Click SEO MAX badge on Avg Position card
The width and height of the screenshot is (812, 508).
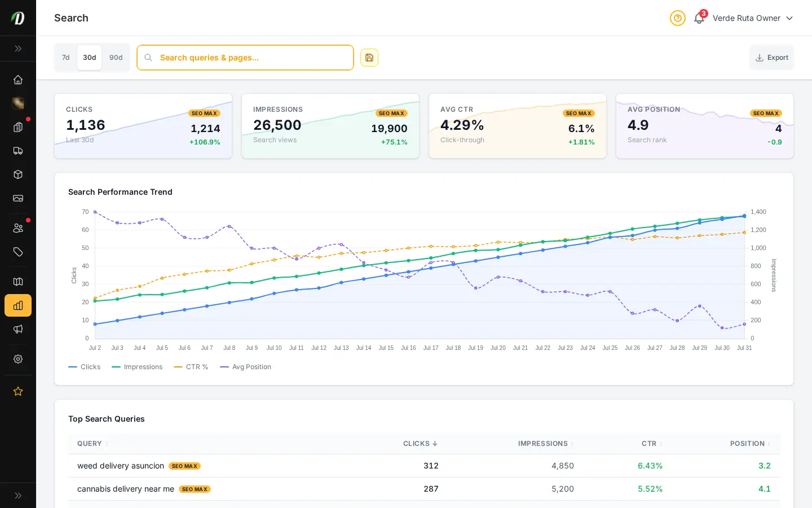click(x=766, y=113)
